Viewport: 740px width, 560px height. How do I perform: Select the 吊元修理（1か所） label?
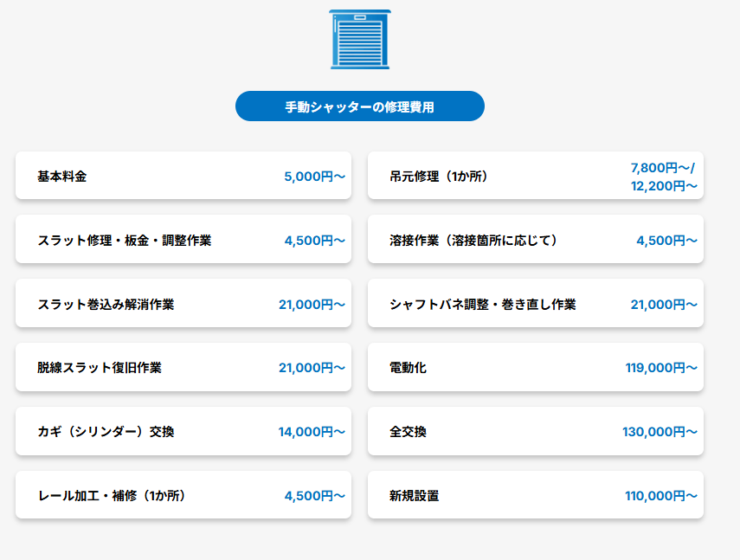coord(439,177)
